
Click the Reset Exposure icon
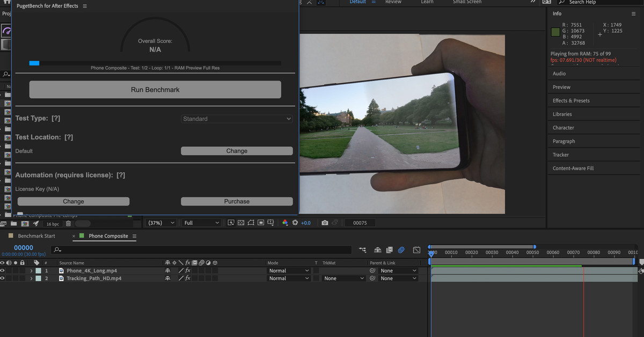point(295,223)
